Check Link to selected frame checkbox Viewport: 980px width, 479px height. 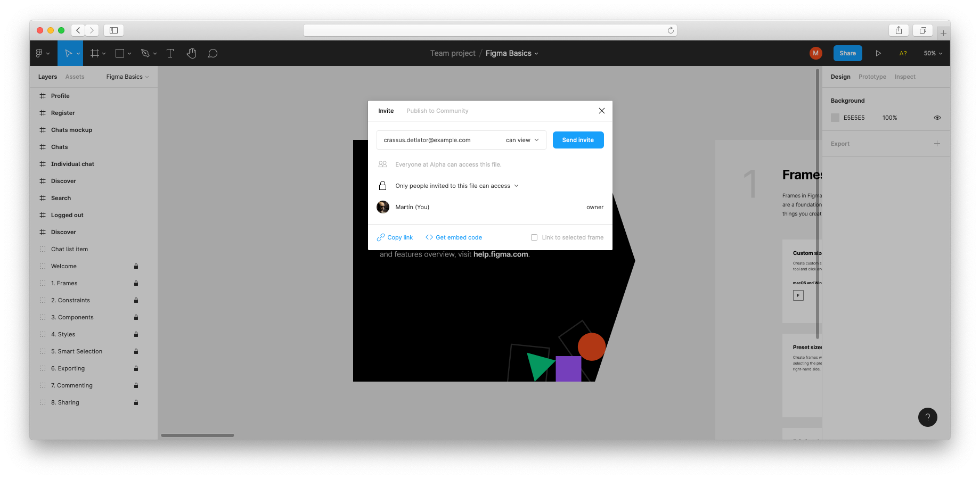coord(534,237)
